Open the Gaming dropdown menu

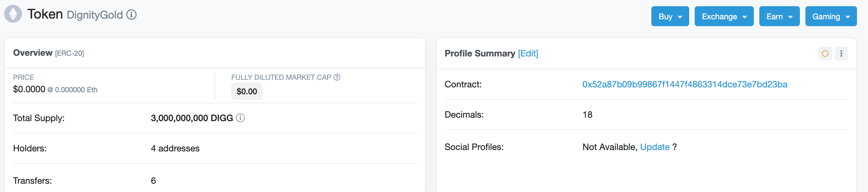[x=831, y=17]
